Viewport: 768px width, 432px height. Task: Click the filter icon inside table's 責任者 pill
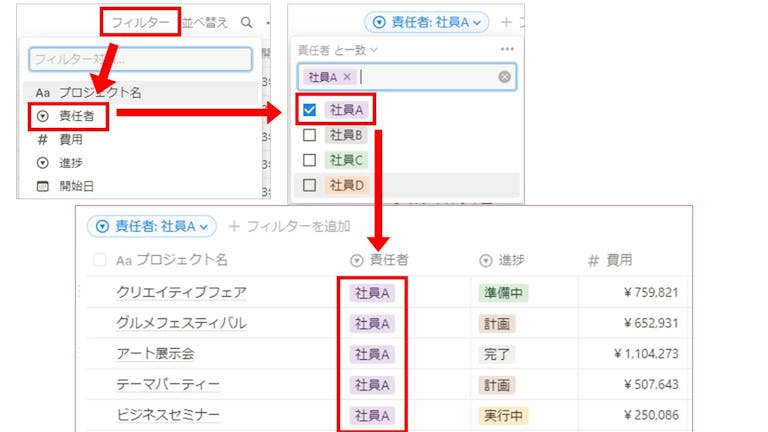(x=102, y=226)
